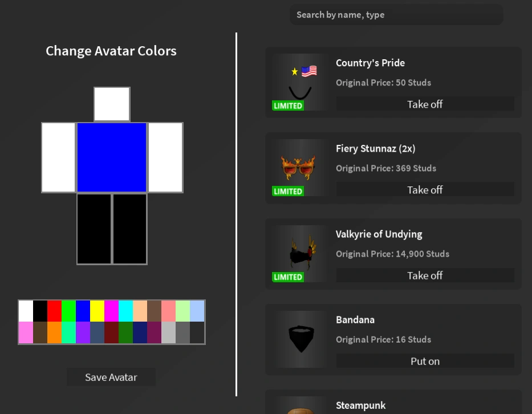Take off the Fiery Stunnaz glasses

425,189
